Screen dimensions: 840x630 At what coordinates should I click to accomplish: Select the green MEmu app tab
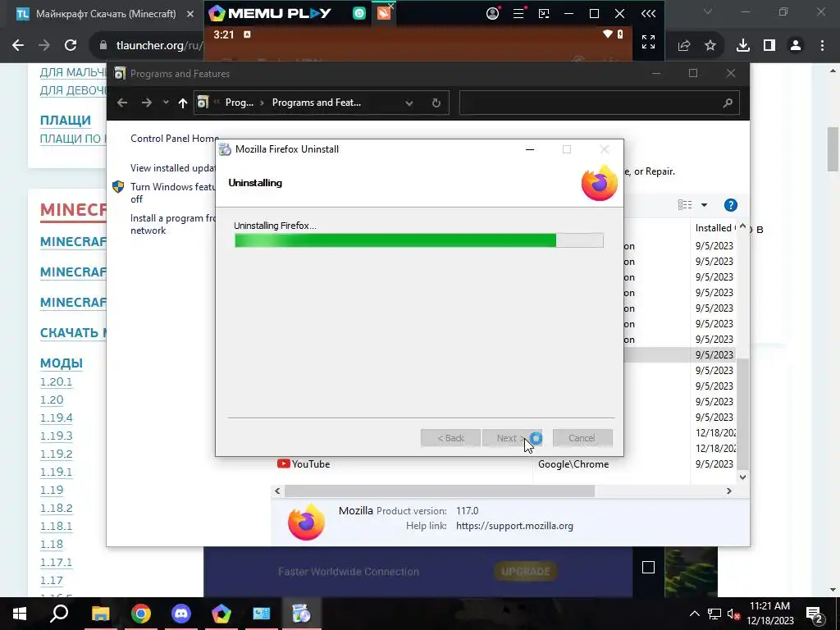[x=359, y=13]
